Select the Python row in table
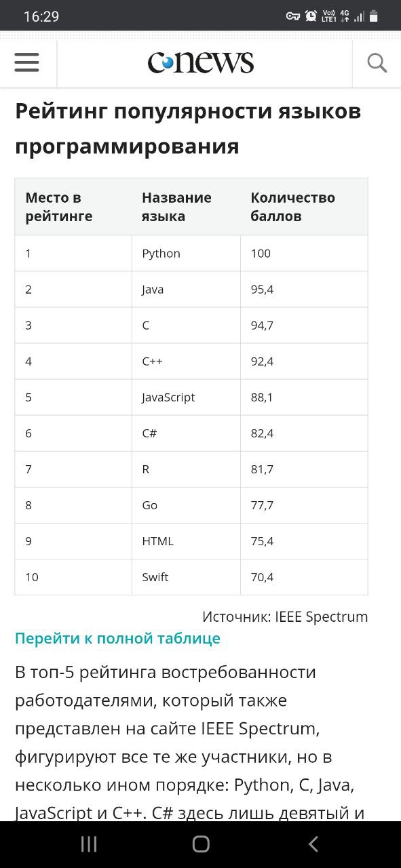This screenshot has height=868, width=401. 191,253
